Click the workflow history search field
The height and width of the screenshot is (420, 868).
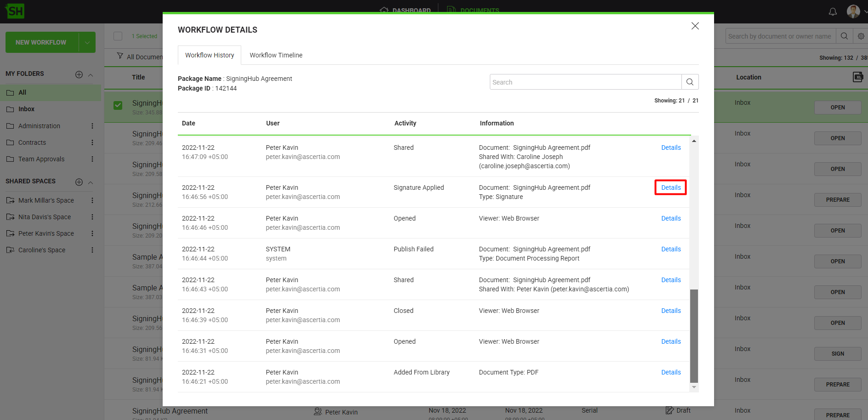585,82
